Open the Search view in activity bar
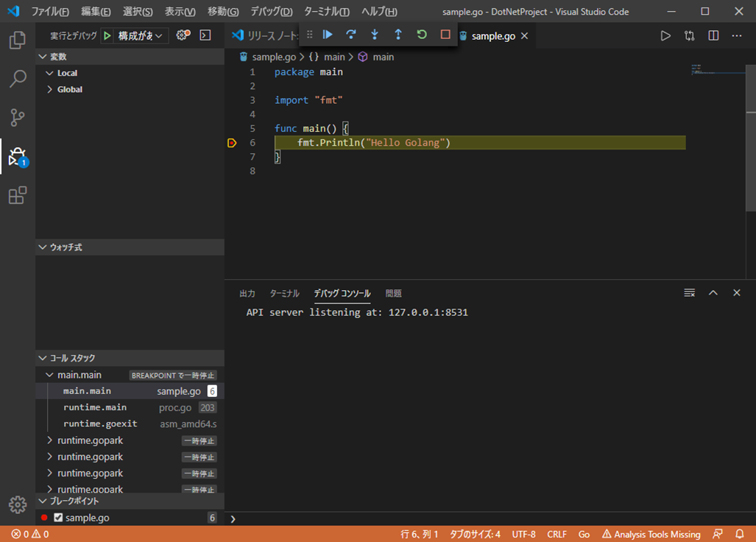756x542 pixels. 18,79
